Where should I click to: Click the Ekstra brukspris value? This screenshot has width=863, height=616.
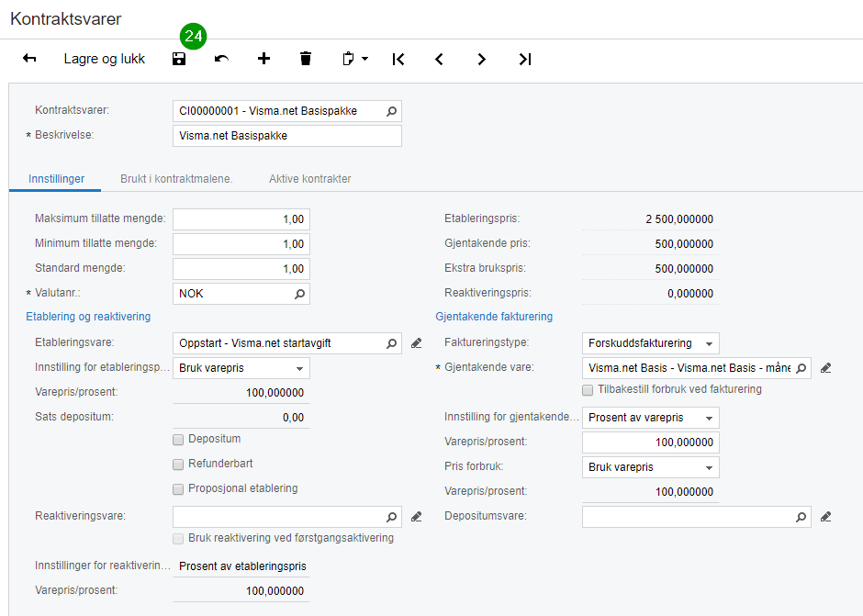click(684, 269)
